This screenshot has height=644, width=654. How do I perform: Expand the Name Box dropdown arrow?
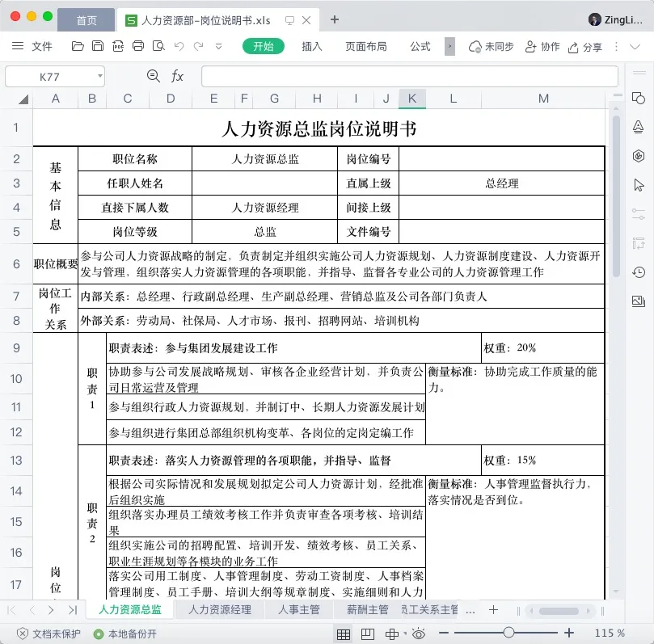click(x=99, y=76)
